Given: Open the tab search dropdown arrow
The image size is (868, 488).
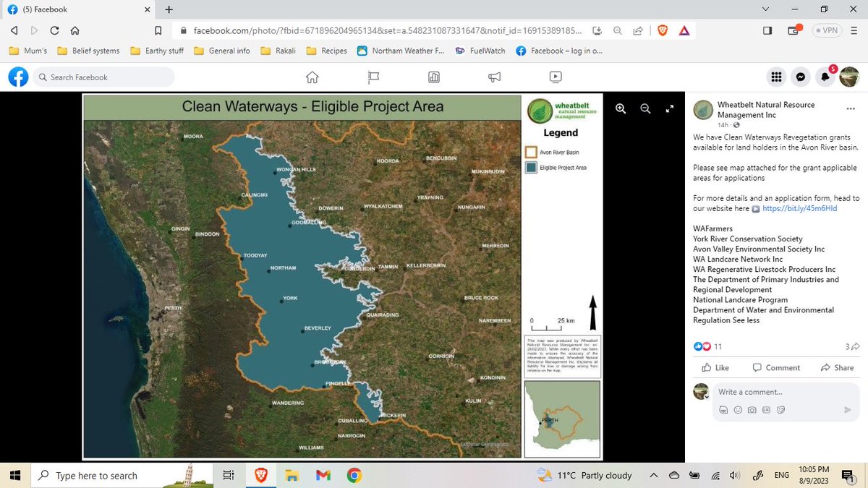Looking at the screenshot, I should 766,9.
